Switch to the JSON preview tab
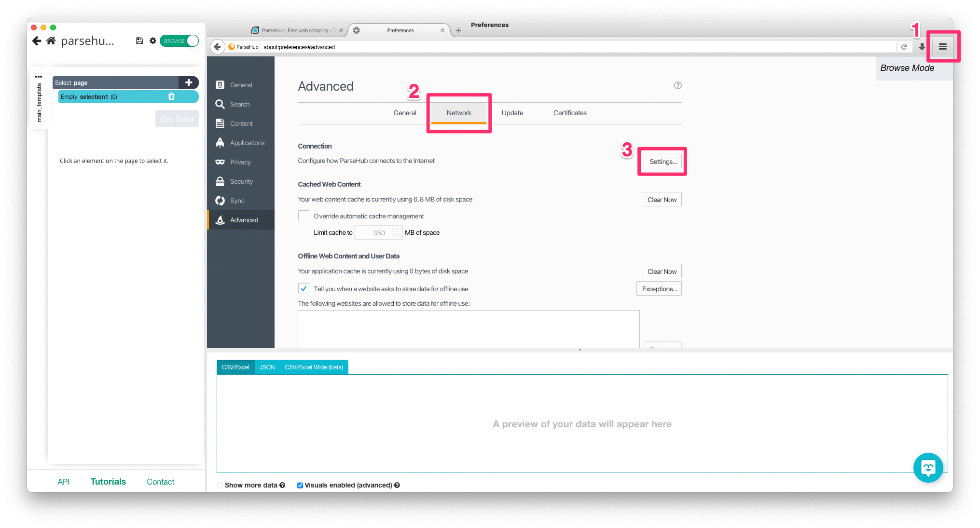The image size is (980, 528). pos(267,367)
